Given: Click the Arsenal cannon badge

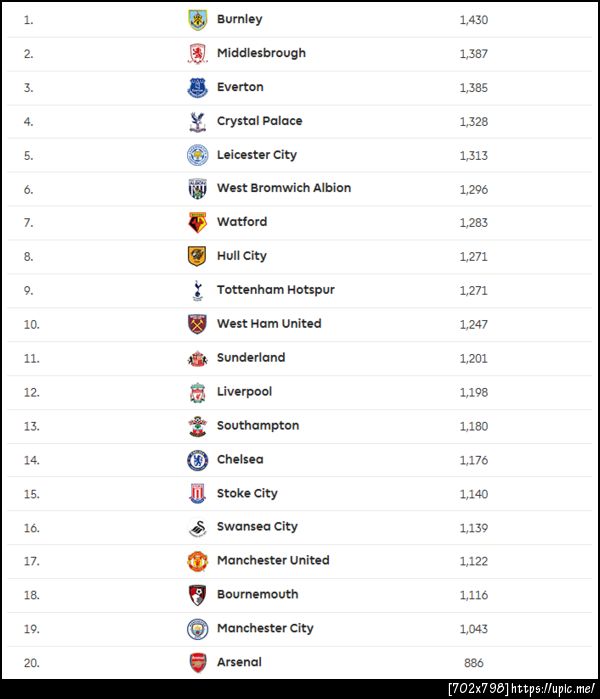Looking at the screenshot, I should [x=197, y=662].
